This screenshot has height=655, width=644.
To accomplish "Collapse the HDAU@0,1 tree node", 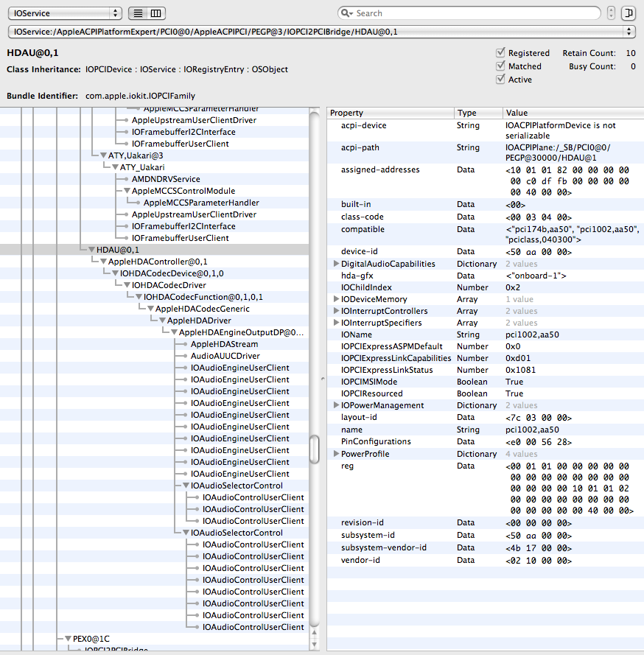I will (x=91, y=249).
